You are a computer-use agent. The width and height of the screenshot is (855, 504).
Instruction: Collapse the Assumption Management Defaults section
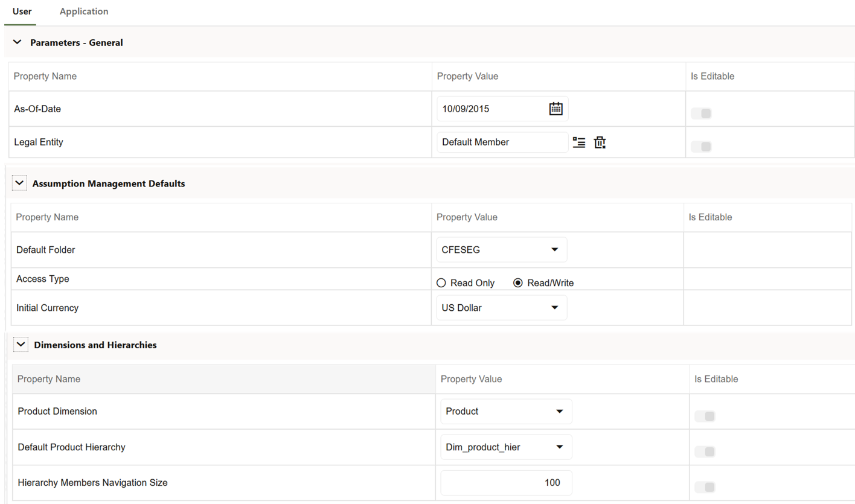coord(19,182)
